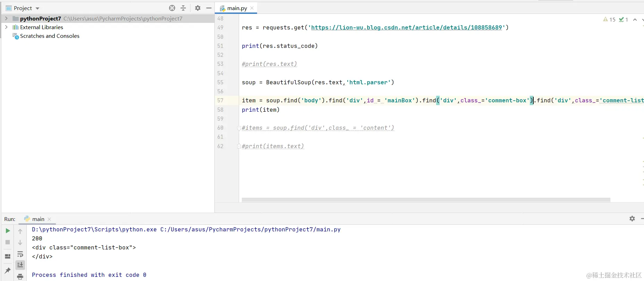Click the down-the-stack-trace arrow in the Run panel

coord(20,242)
